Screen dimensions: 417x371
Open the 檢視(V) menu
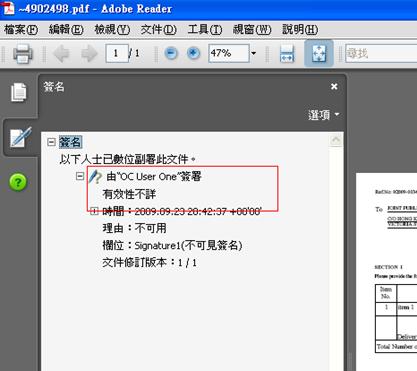point(112,30)
